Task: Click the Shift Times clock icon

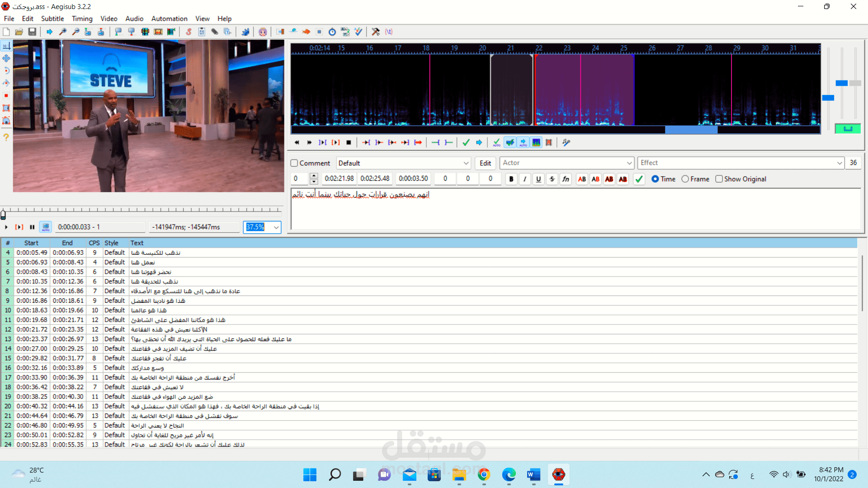Action: [332, 32]
